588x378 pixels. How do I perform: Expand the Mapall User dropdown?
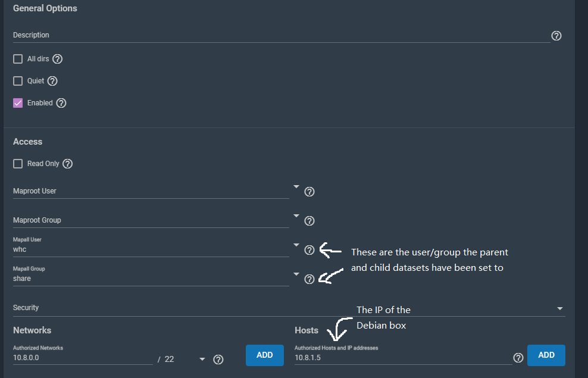point(296,245)
